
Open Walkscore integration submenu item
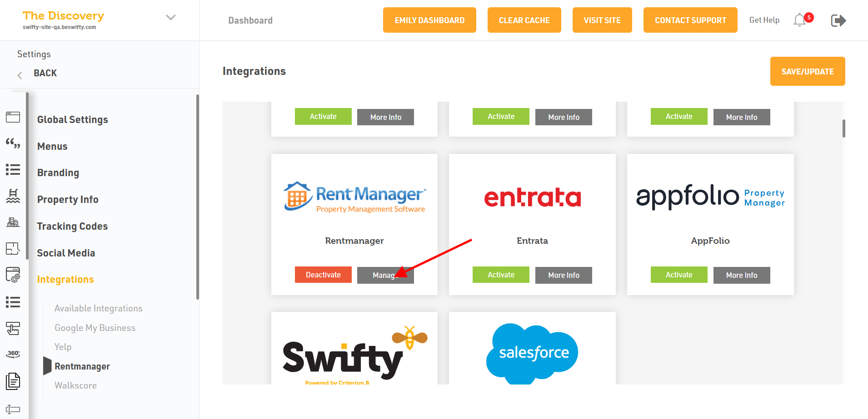(75, 385)
